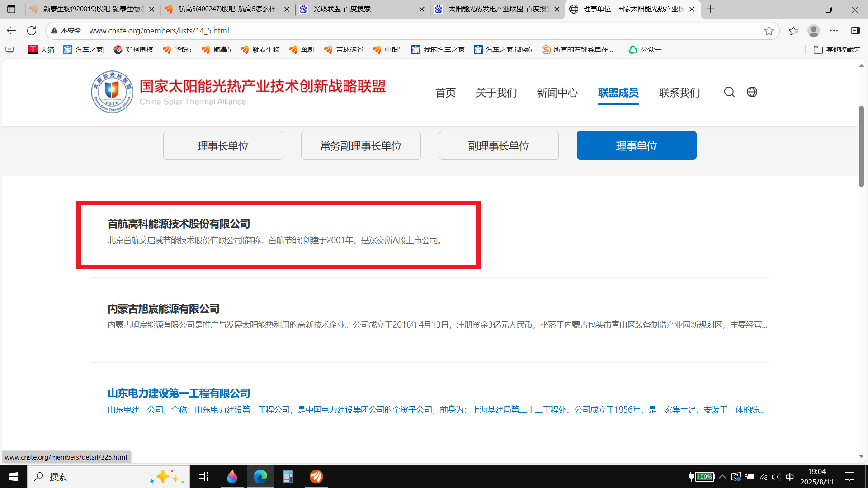This screenshot has height=488, width=868.
Task: Open 关于我们 navigation item
Action: [x=496, y=93]
